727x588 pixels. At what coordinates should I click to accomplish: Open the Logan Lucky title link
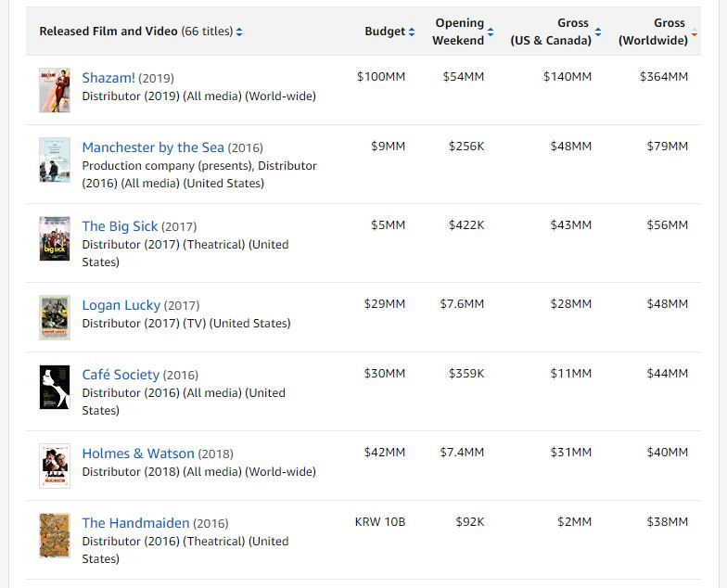(121, 305)
